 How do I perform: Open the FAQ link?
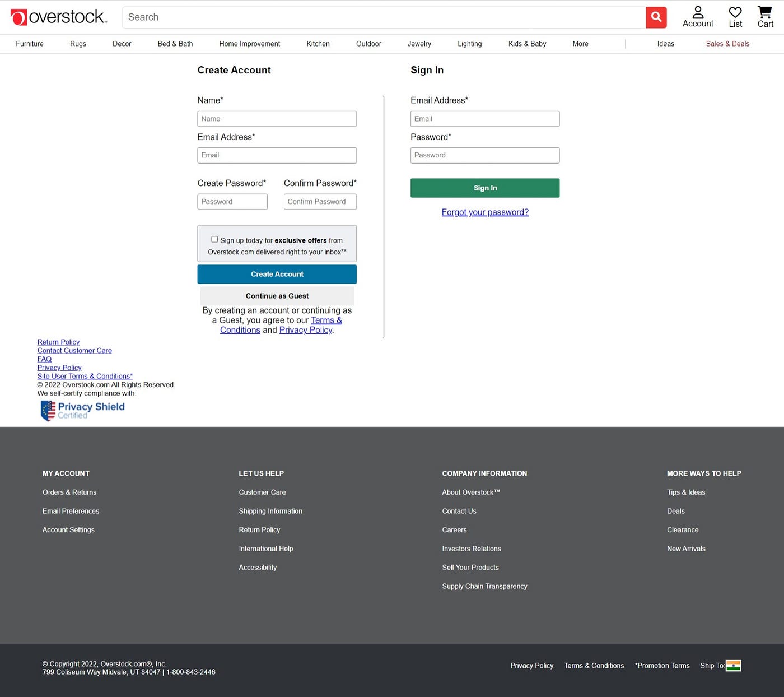pyautogui.click(x=44, y=359)
